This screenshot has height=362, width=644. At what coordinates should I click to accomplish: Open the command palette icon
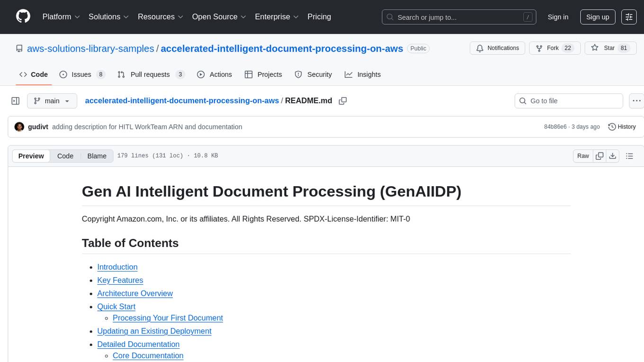point(629,17)
